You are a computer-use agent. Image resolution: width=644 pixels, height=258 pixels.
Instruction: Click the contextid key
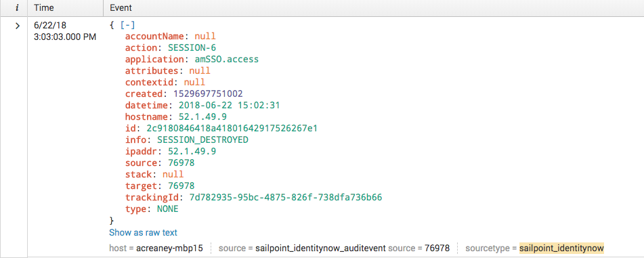pyautogui.click(x=149, y=83)
